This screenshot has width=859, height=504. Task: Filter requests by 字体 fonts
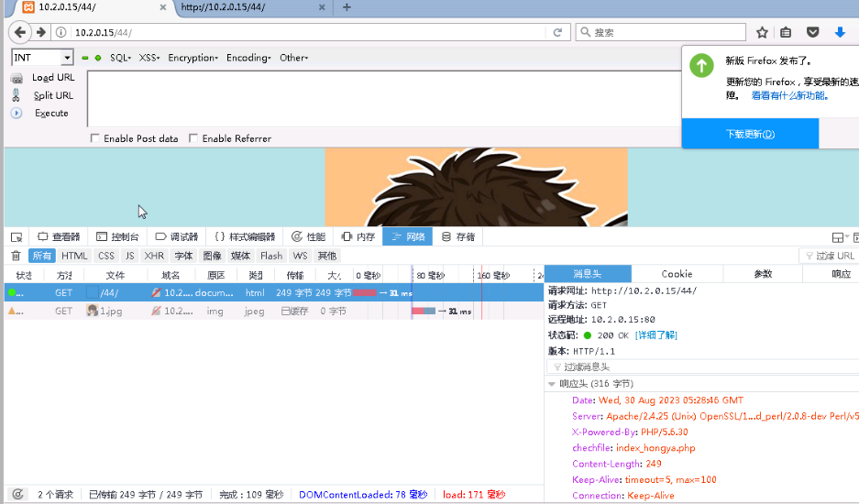click(x=183, y=256)
